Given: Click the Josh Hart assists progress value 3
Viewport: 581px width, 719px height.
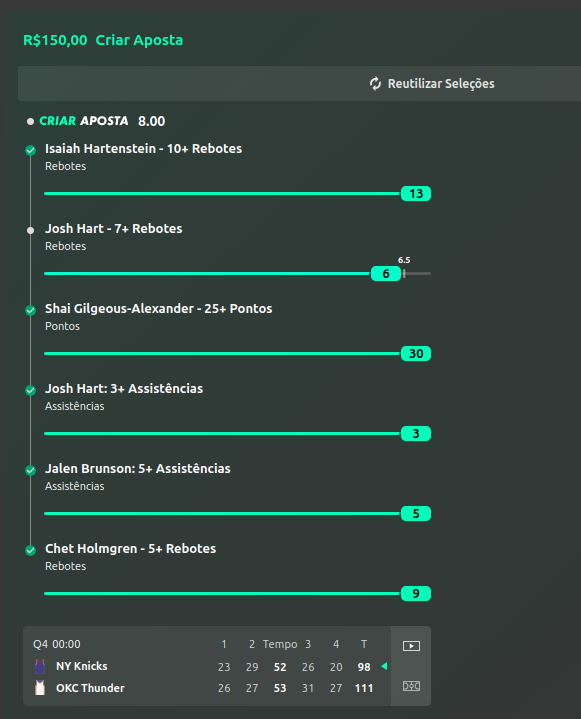Looking at the screenshot, I should [x=416, y=433].
